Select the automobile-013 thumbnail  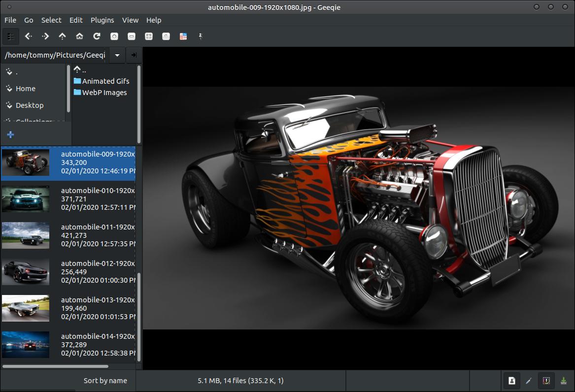(x=26, y=308)
